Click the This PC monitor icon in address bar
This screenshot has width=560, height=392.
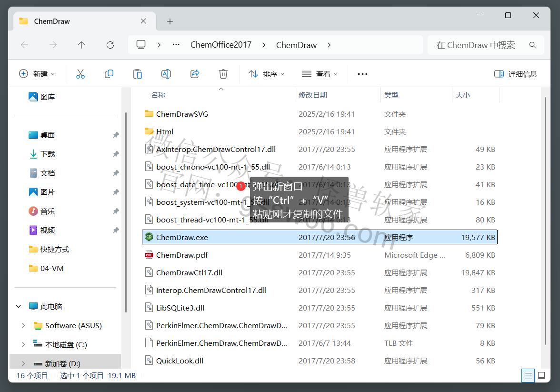tap(141, 45)
